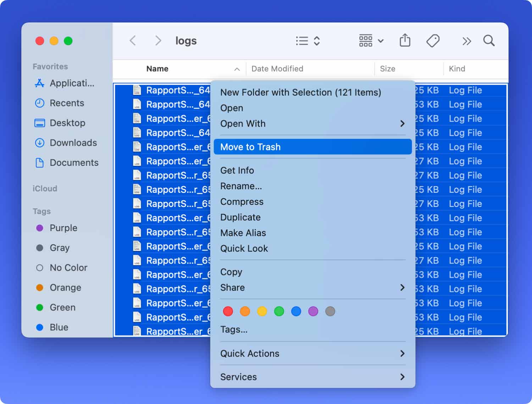This screenshot has width=532, height=404.
Task: Open the Group By dropdown
Action: coord(371,41)
